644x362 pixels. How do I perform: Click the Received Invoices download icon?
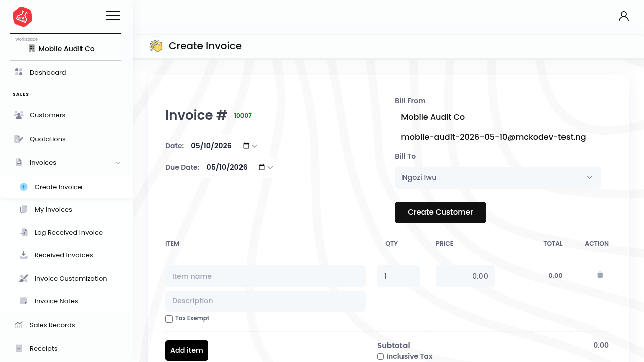[x=24, y=255]
